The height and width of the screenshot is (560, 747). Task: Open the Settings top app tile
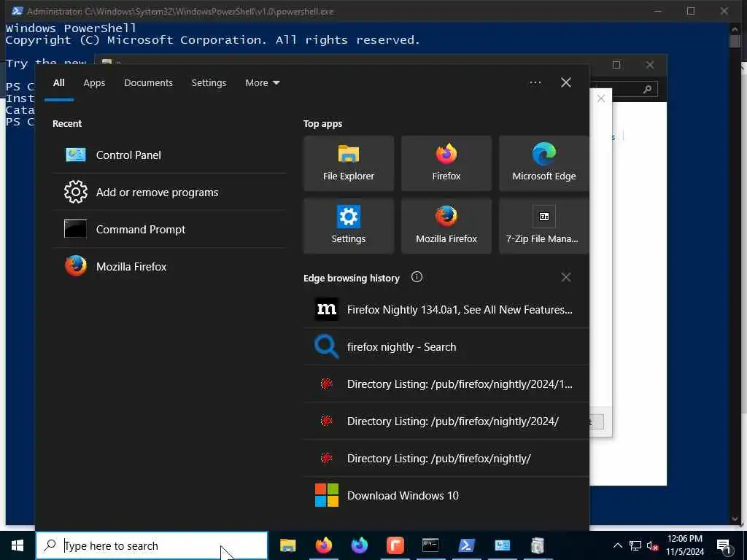coord(349,226)
